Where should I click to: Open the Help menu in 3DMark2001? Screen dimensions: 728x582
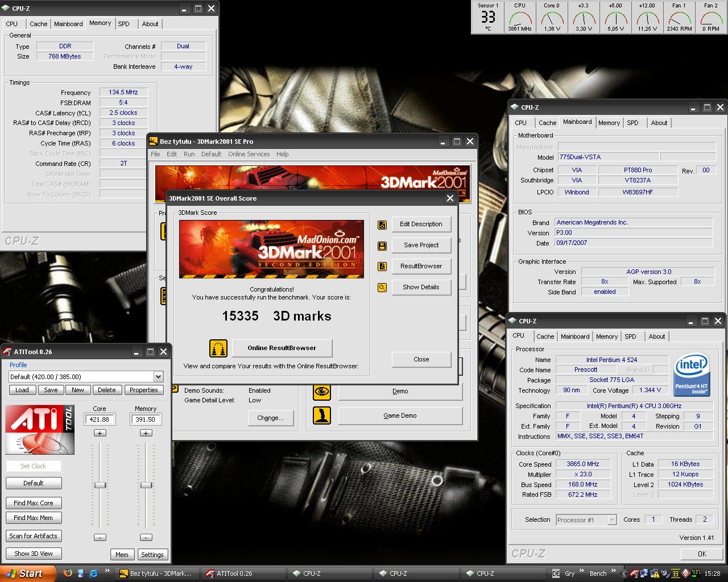coord(283,154)
